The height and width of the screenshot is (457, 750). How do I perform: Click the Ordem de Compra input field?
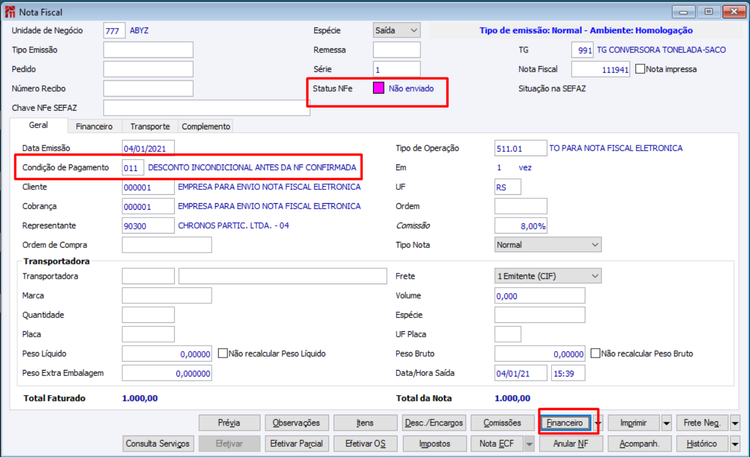pos(167,245)
